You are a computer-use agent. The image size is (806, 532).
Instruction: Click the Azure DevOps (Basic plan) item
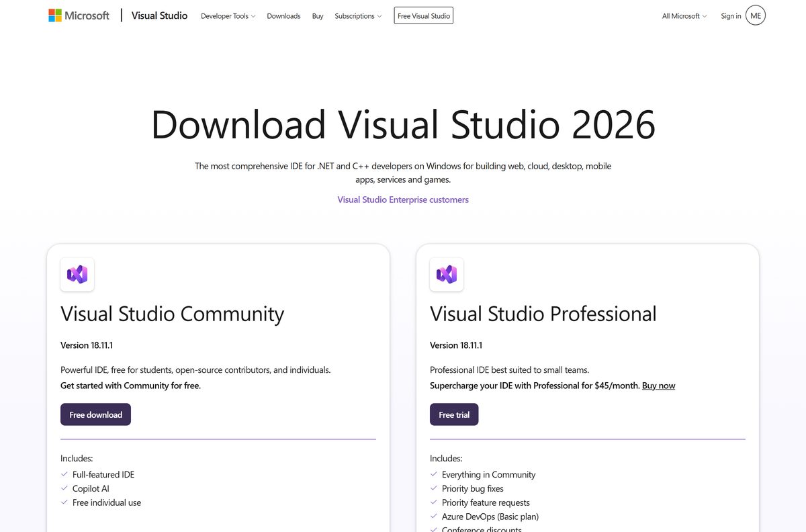pyautogui.click(x=490, y=517)
